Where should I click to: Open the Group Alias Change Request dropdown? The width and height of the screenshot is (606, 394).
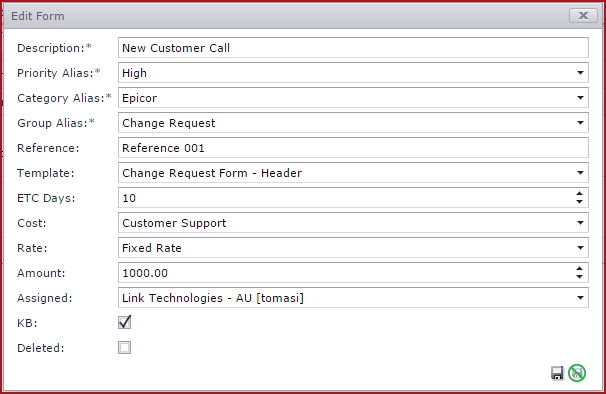pos(580,123)
